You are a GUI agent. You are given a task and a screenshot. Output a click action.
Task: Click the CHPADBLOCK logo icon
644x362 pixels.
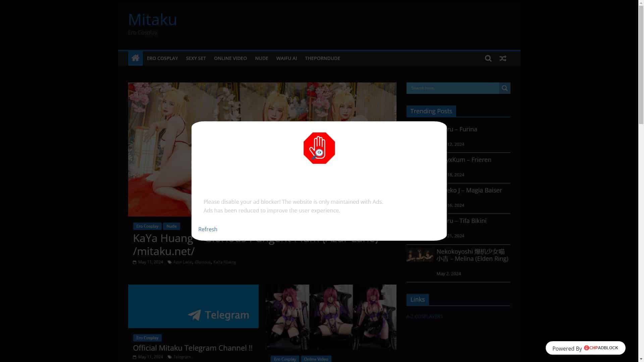586,348
